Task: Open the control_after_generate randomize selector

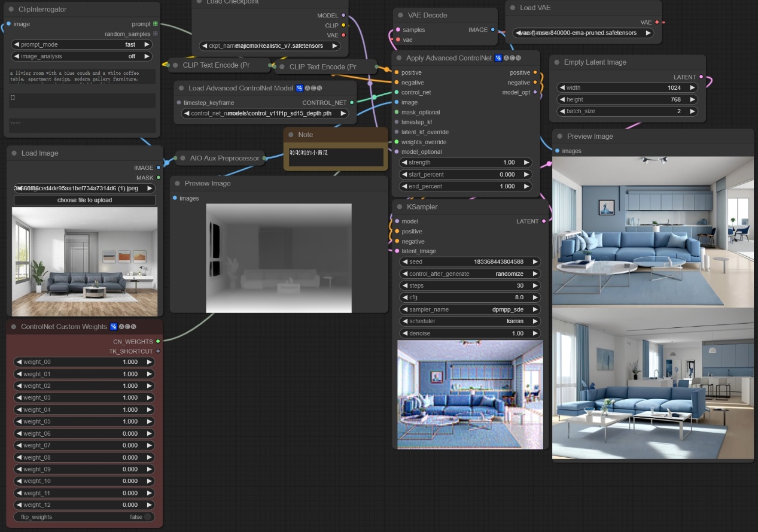Action: (x=470, y=273)
